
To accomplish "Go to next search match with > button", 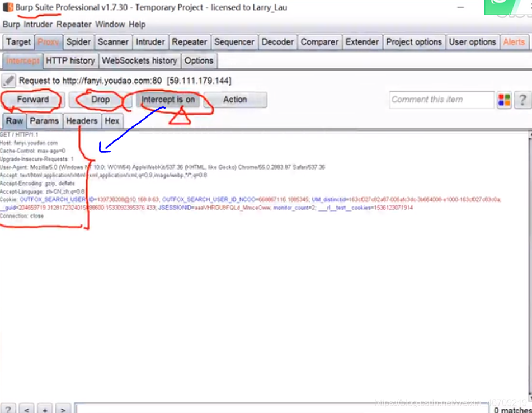I will (63, 409).
